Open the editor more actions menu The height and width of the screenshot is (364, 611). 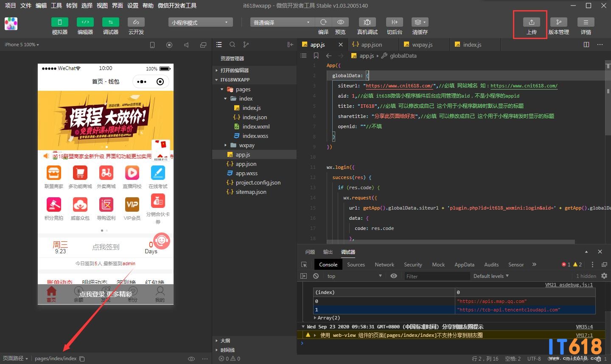[x=600, y=45]
